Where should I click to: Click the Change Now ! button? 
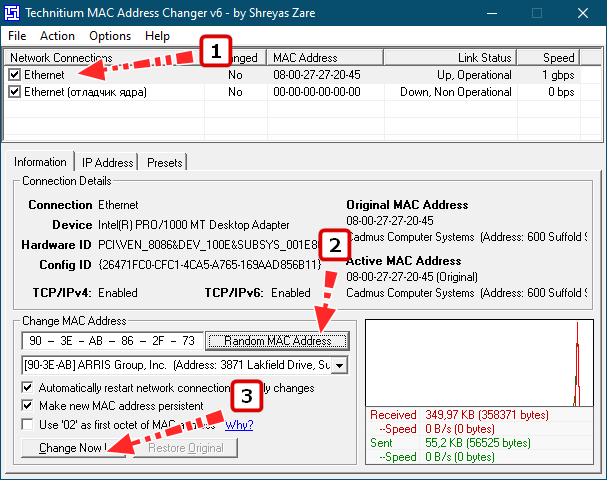pos(74,448)
